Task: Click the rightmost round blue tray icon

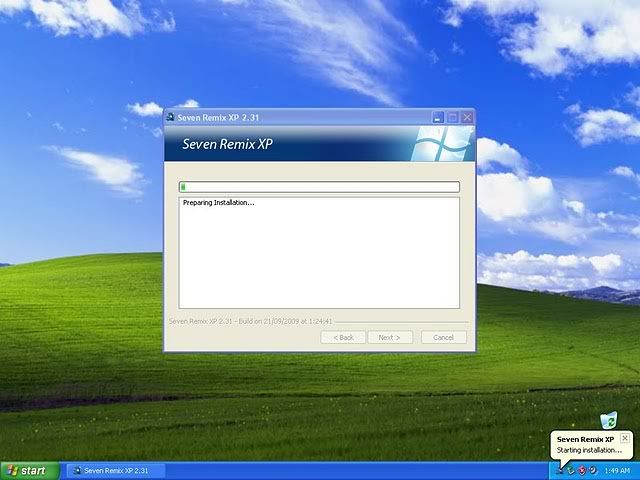Action: tap(594, 470)
